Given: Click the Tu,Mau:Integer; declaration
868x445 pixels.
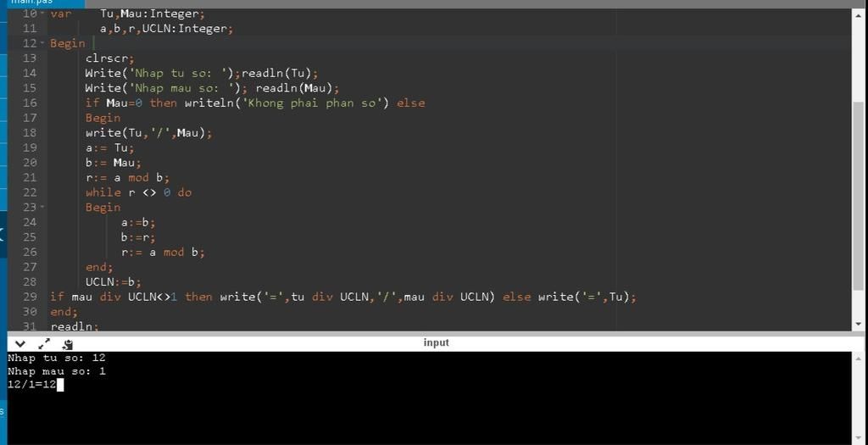Looking at the screenshot, I should click(153, 14).
